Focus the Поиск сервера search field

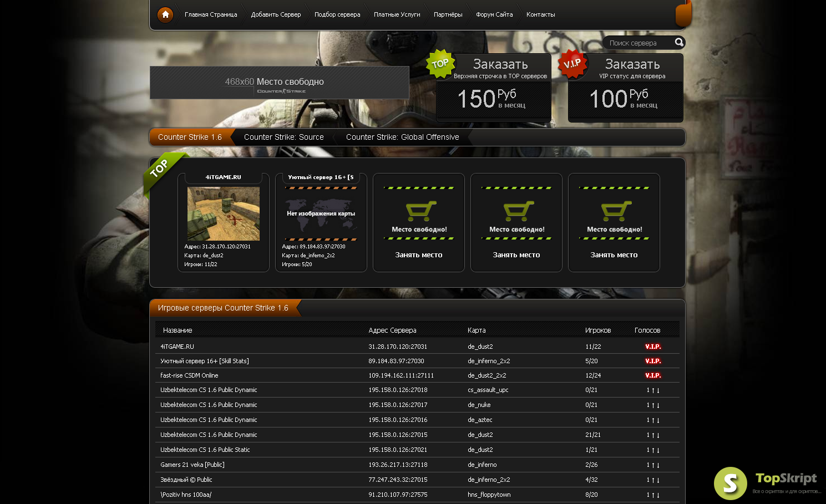[638, 43]
